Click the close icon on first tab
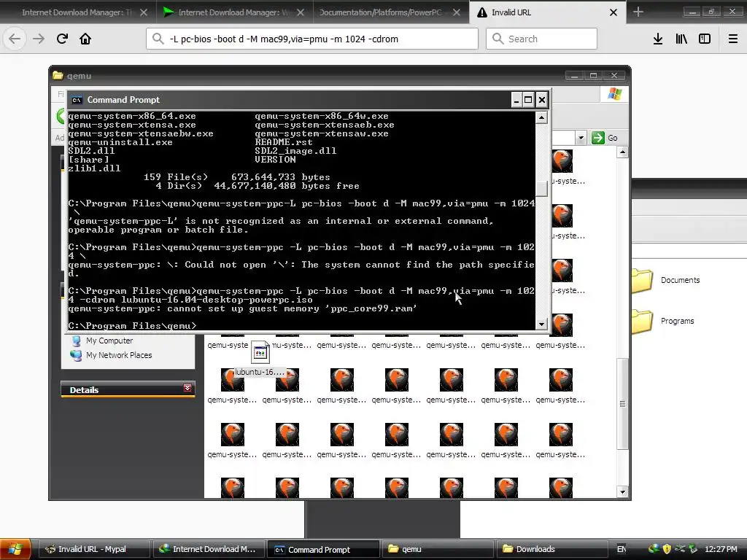 144,12
